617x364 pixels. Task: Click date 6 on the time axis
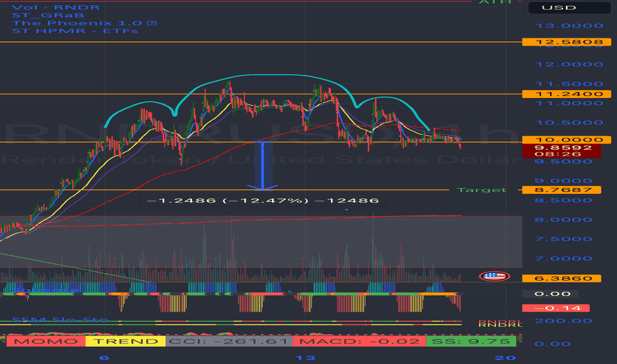[x=104, y=357]
